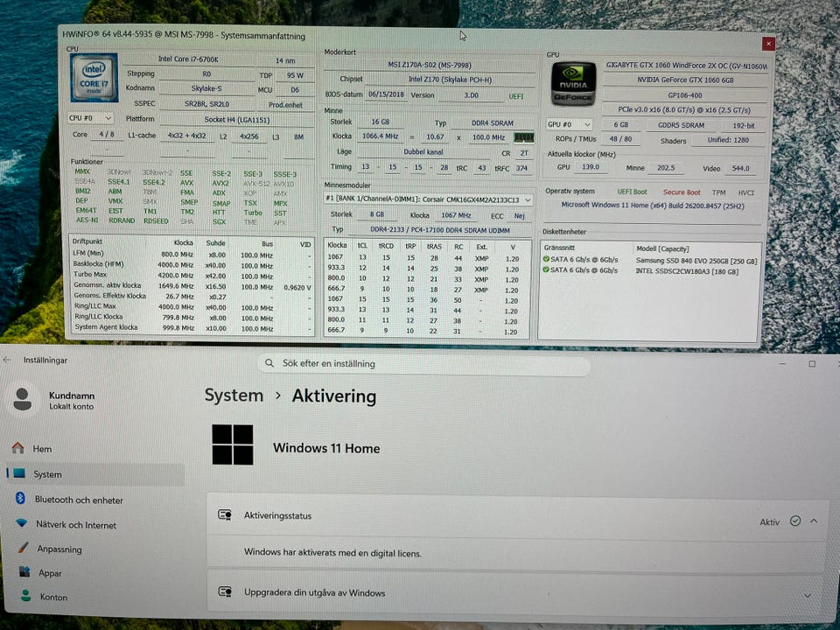Viewport: 840px width, 630px height.
Task: Click the Sök efter en inställning field
Action: click(423, 364)
